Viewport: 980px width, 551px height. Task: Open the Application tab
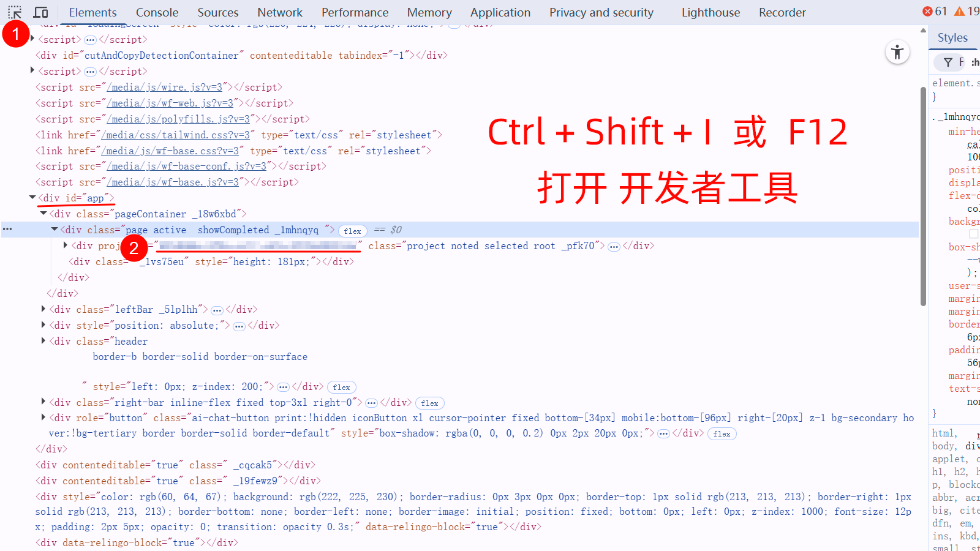(x=500, y=12)
